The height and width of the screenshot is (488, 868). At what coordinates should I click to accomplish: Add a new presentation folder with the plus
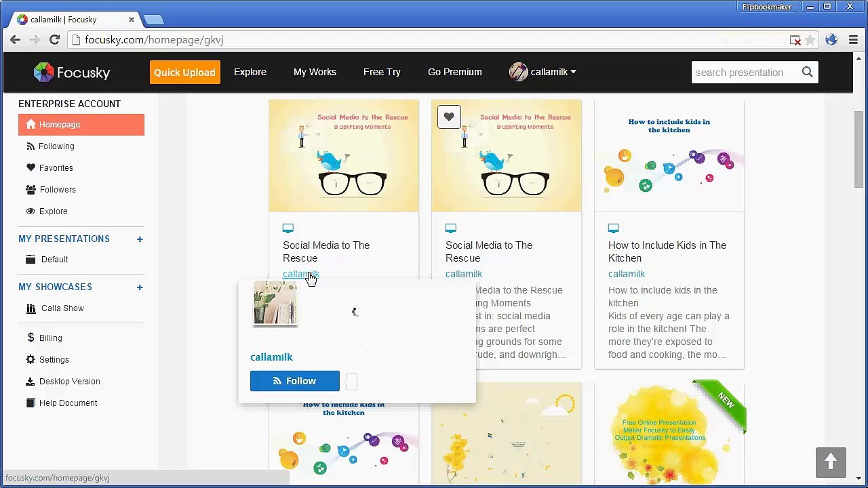tap(140, 239)
